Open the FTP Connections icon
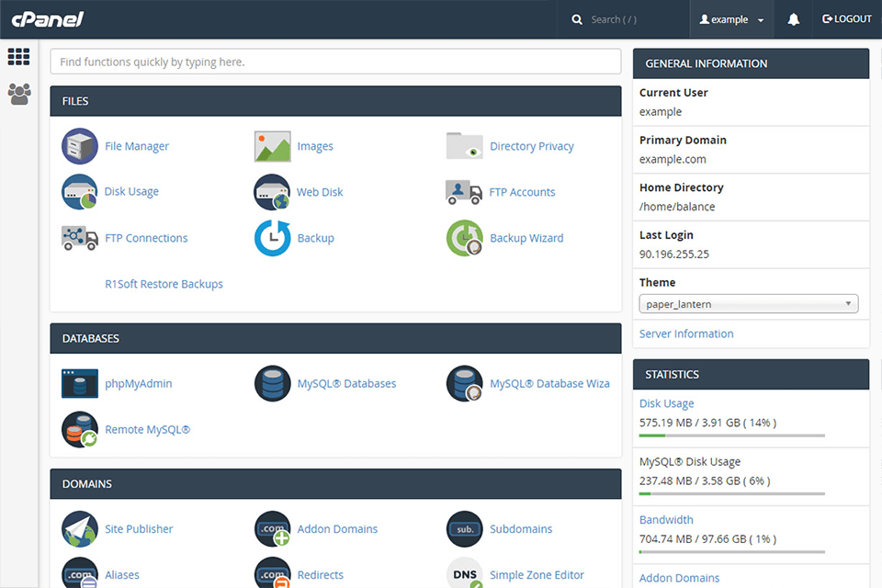Image resolution: width=882 pixels, height=588 pixels. click(x=79, y=238)
